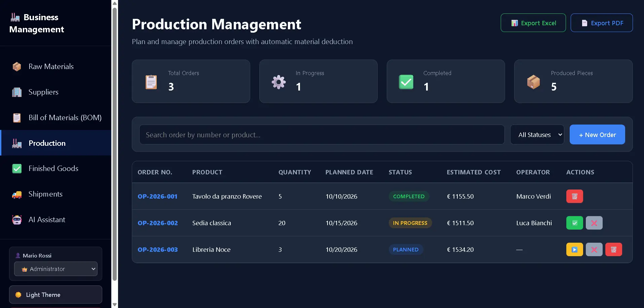Click sidebar scrollbar down arrow

pos(115,305)
